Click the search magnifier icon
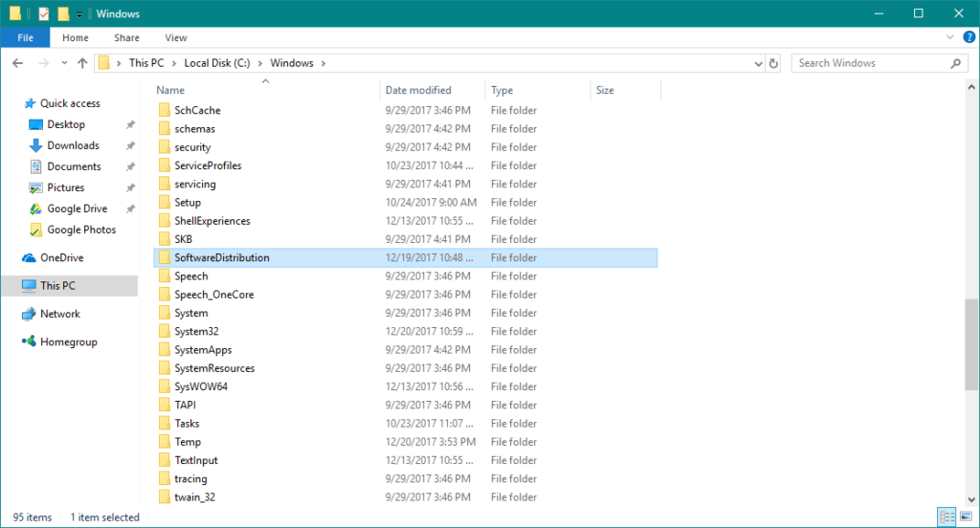This screenshot has width=980, height=528. click(x=956, y=63)
